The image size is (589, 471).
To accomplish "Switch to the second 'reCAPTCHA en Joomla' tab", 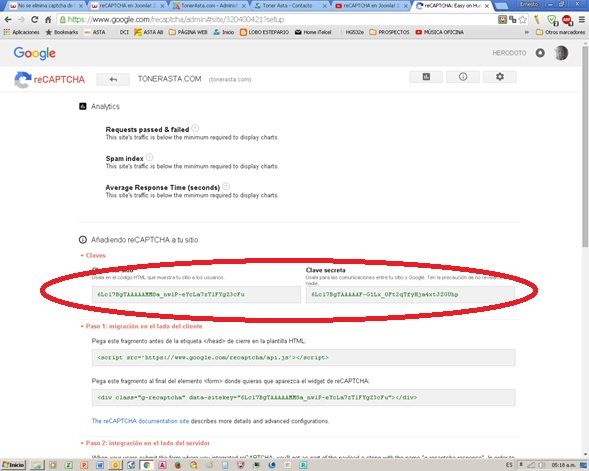I will point(128,6).
